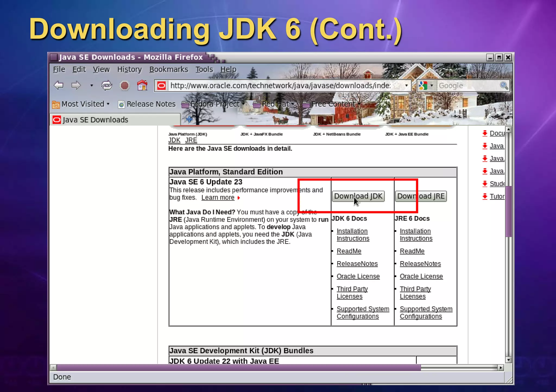Open a new tab with the plus icon
556x392 pixels.
click(189, 119)
